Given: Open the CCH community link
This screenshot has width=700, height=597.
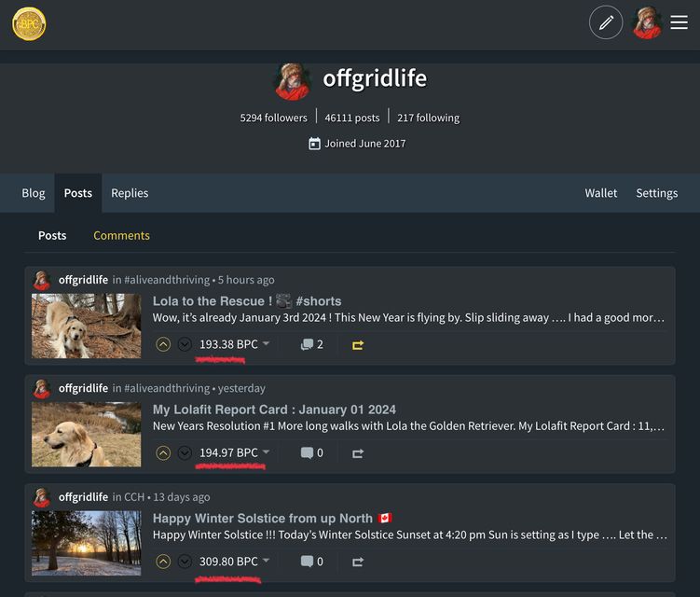Looking at the screenshot, I should tap(134, 497).
